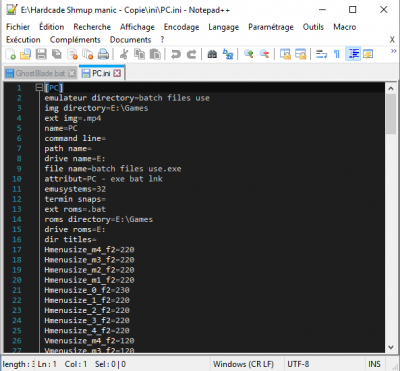Undo the last action with the toolbar arrow
400x371 pixels.
(x=175, y=54)
